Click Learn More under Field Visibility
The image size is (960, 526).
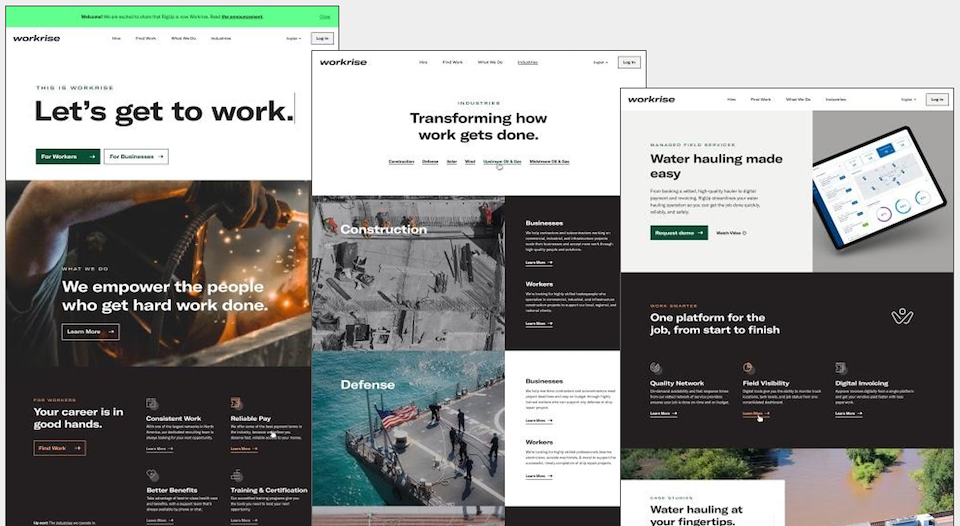[x=756, y=414]
